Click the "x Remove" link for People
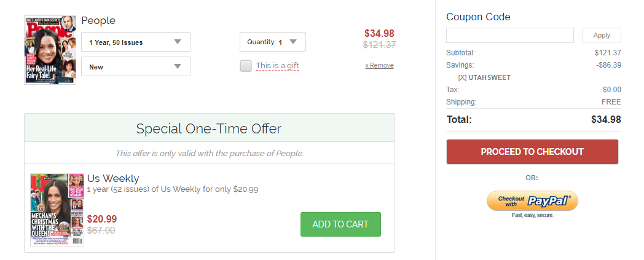 [x=379, y=65]
